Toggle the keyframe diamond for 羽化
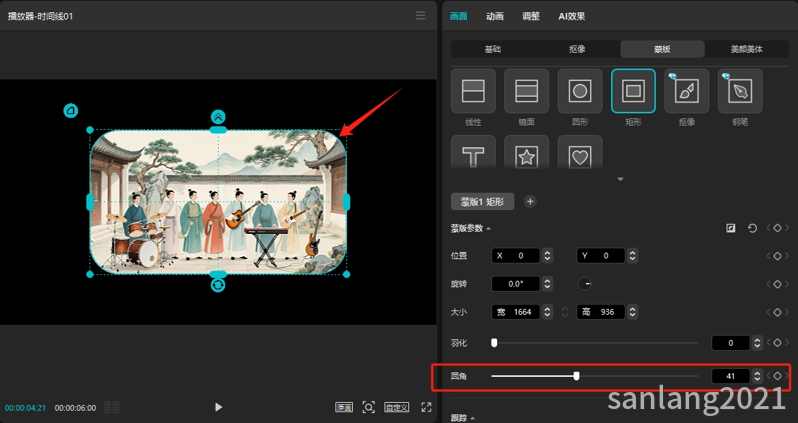798x423 pixels. [777, 343]
